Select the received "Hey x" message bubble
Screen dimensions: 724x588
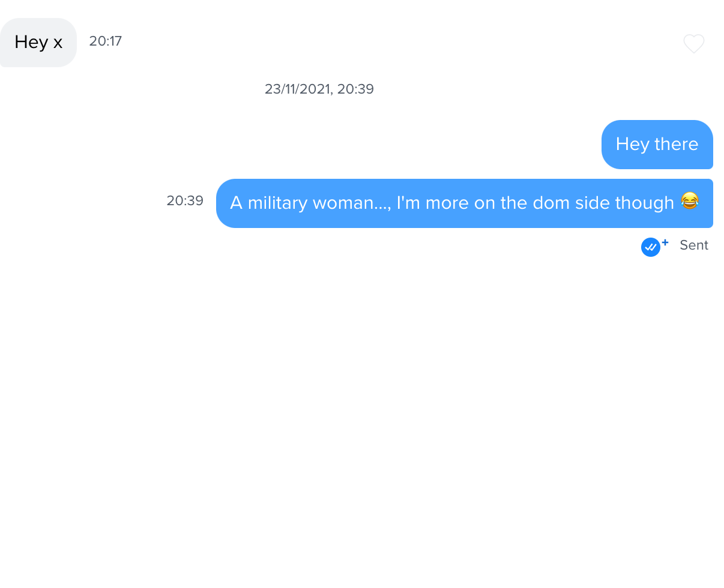(x=38, y=43)
